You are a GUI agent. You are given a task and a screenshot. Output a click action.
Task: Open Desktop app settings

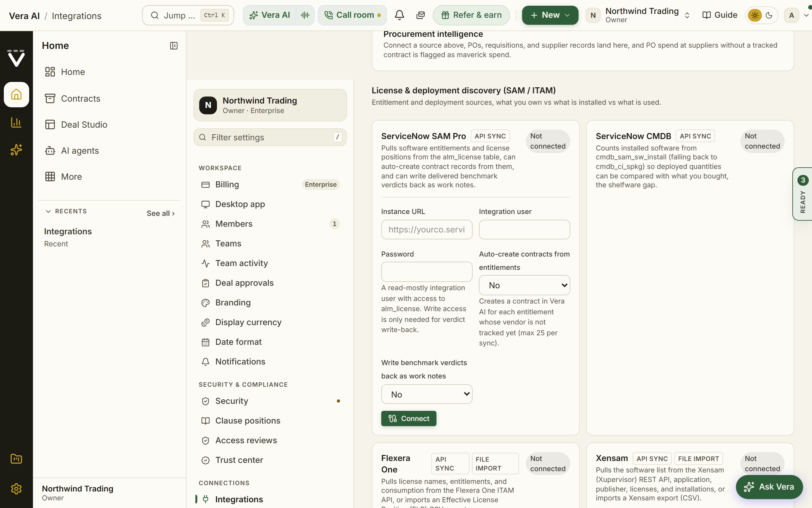[x=270, y=204]
